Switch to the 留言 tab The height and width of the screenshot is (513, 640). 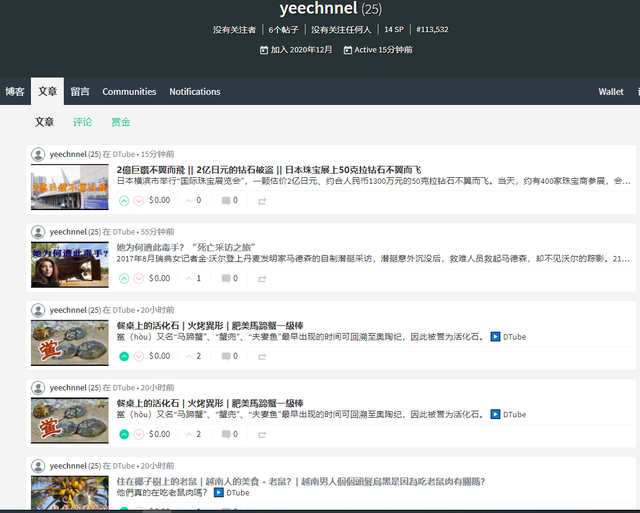pyautogui.click(x=80, y=91)
